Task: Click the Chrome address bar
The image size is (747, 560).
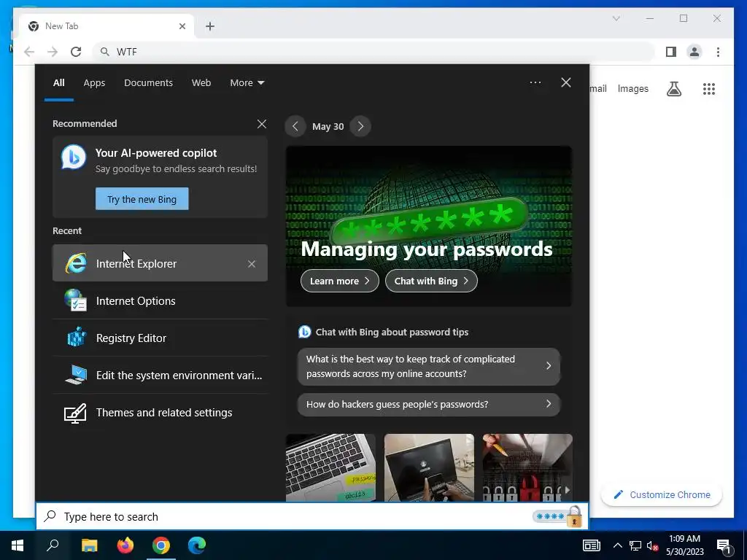Action: [x=374, y=52]
